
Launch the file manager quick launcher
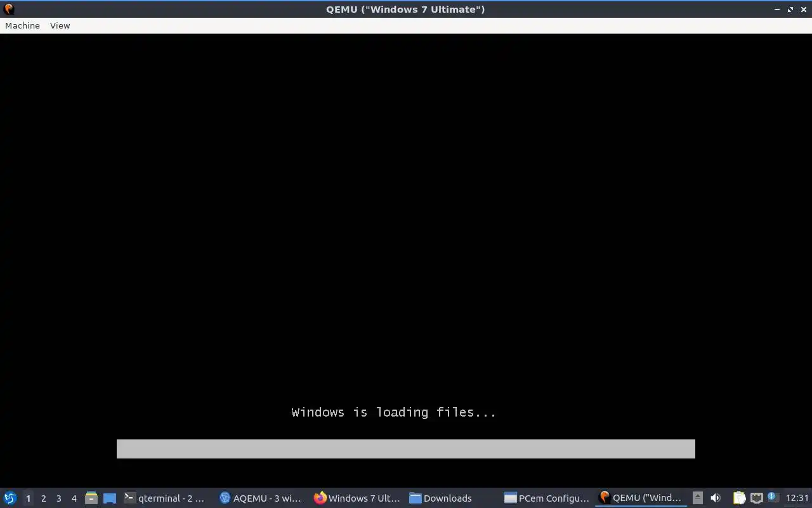(91, 498)
